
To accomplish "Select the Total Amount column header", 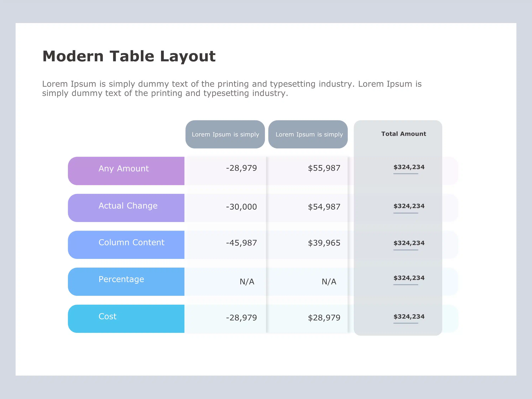I will pos(404,134).
